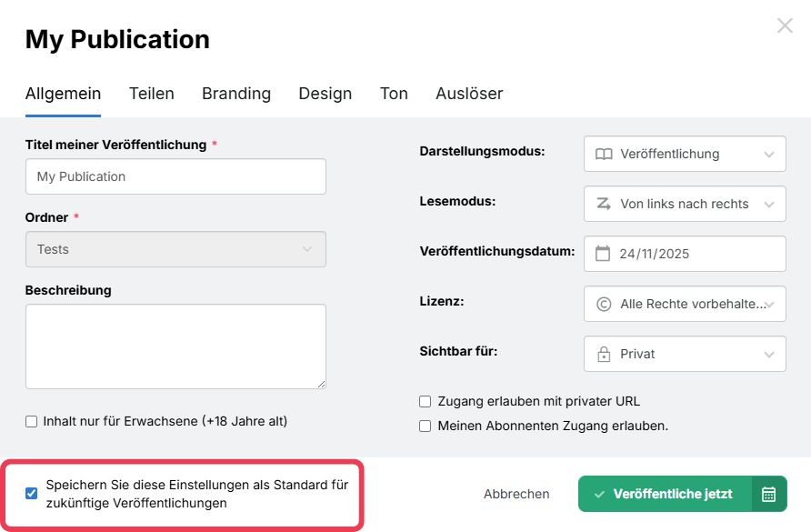811x532 pixels.
Task: Click the date value 24/11/2025
Action: [655, 254]
